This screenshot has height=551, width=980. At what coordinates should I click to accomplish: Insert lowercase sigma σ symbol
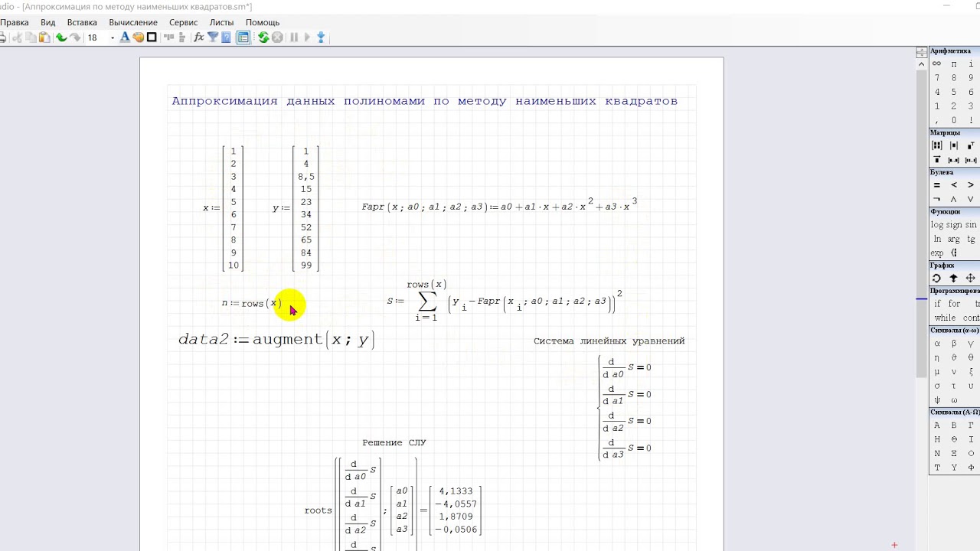(937, 386)
